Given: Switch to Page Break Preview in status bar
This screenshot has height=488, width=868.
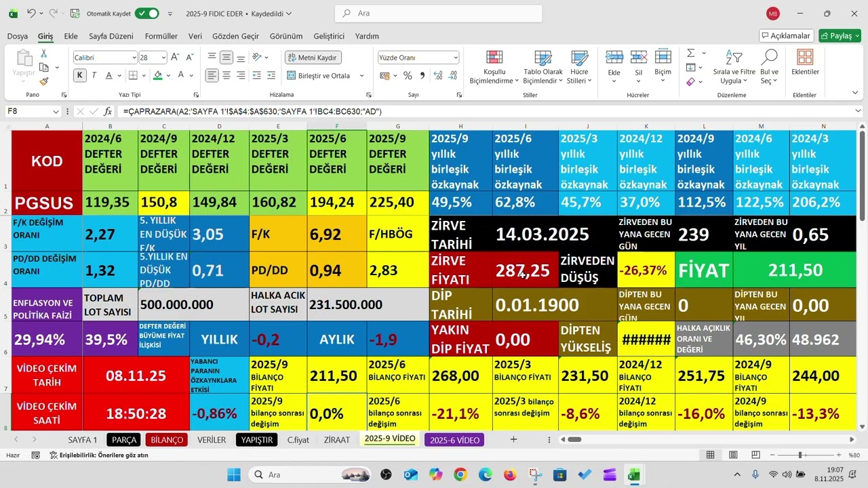Looking at the screenshot, I should click(x=754, y=455).
